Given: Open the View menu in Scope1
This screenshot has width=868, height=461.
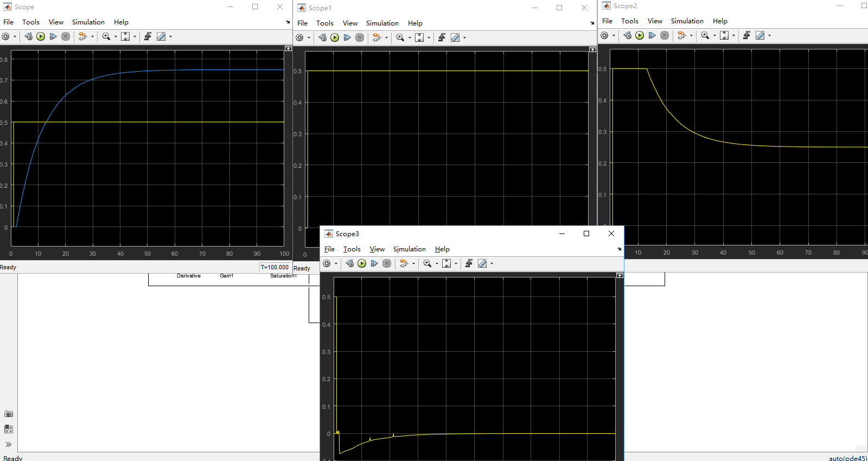Looking at the screenshot, I should [x=350, y=23].
